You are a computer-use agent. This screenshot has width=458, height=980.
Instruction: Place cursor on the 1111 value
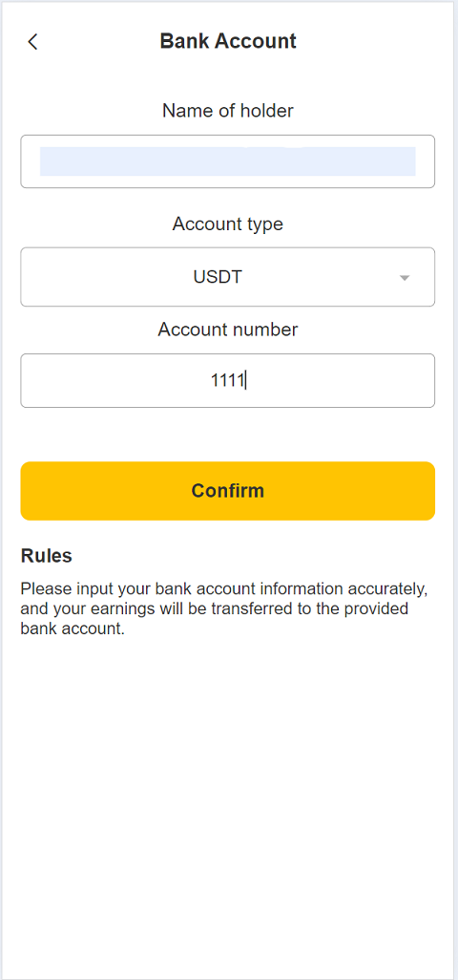tap(226, 380)
